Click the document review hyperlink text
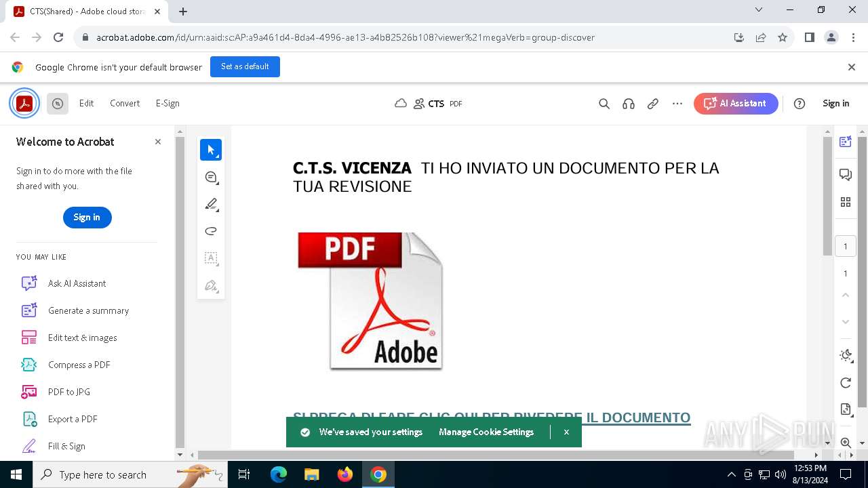 coord(492,418)
